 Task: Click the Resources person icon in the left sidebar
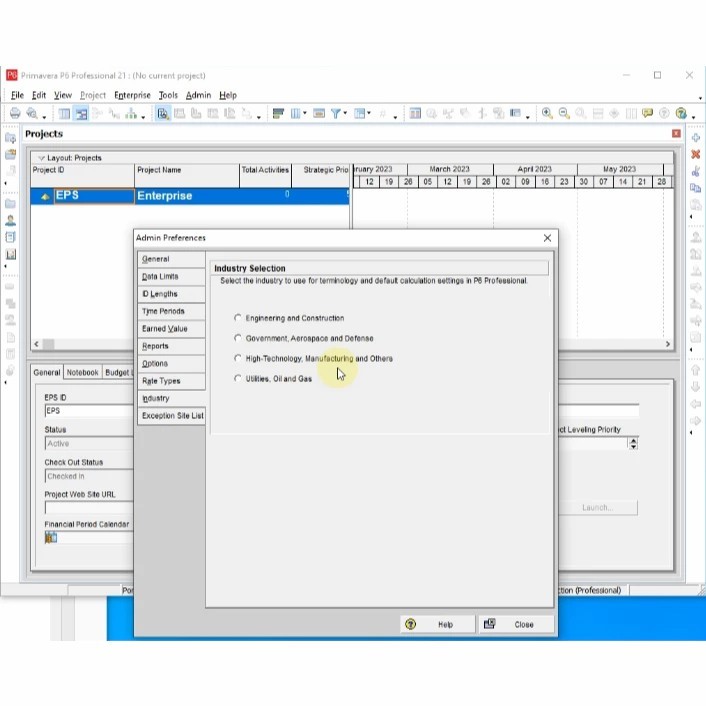(10, 220)
